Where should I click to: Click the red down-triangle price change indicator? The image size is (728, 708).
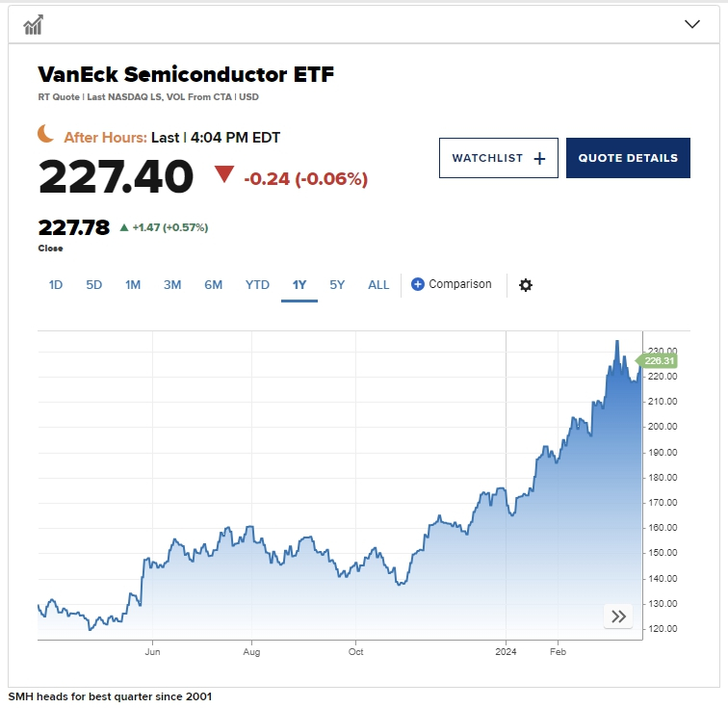(x=224, y=174)
